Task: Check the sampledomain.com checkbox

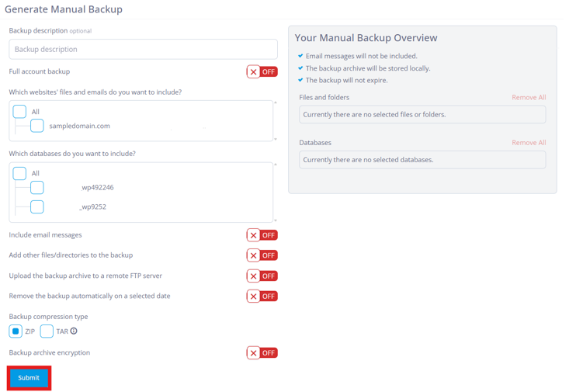Action: [37, 126]
